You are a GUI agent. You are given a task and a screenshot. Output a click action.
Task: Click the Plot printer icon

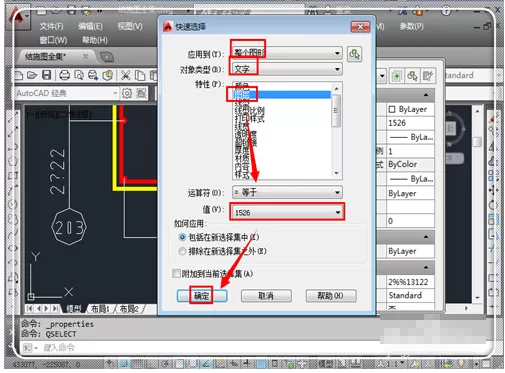coord(64,76)
